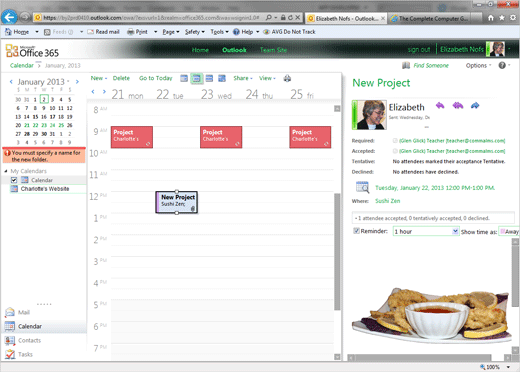The width and height of the screenshot is (520, 372).
Task: Click the Go to Today button
Action: tap(156, 78)
